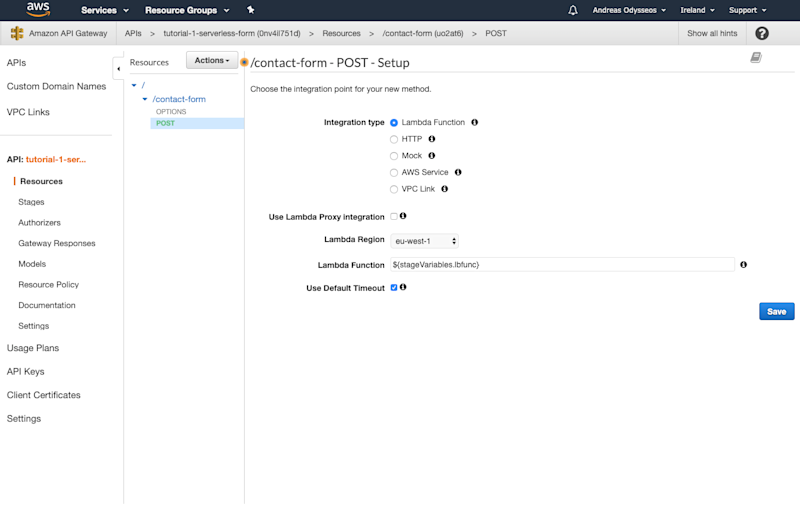Uncheck Use Default Timeout checkbox
Viewport: 800px width, 505px height.
coord(394,288)
